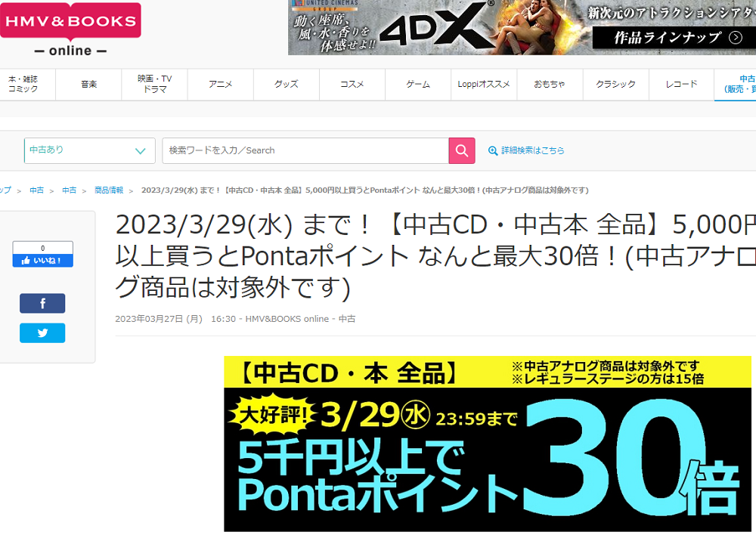756x535 pixels.
Task: Click the magnifier icon beside 詳細検索はこちら
Action: click(x=493, y=151)
